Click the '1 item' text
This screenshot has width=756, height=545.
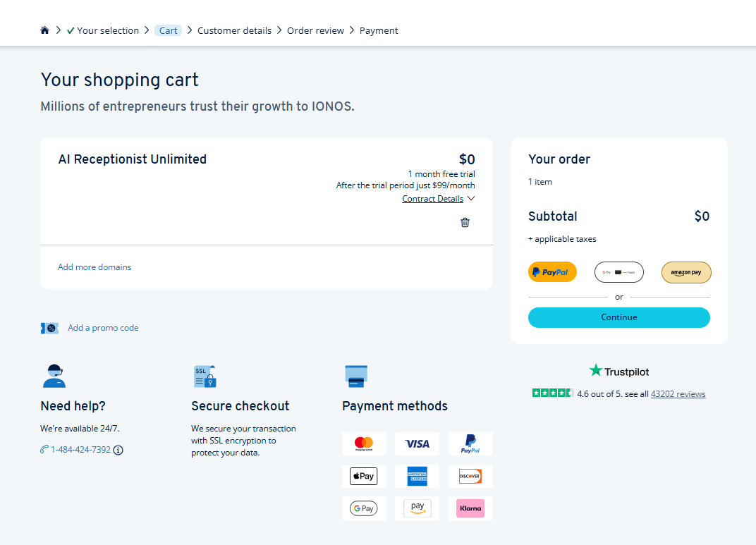[540, 182]
